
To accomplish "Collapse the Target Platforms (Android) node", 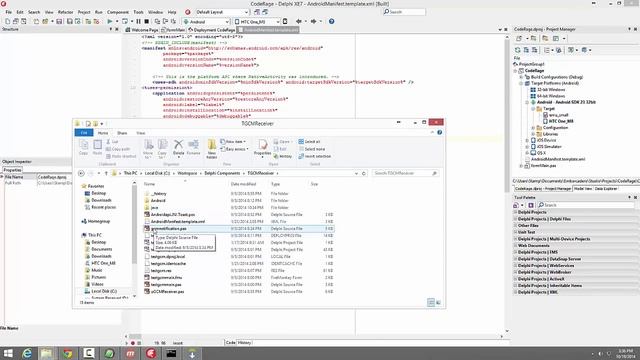I will click(521, 83).
